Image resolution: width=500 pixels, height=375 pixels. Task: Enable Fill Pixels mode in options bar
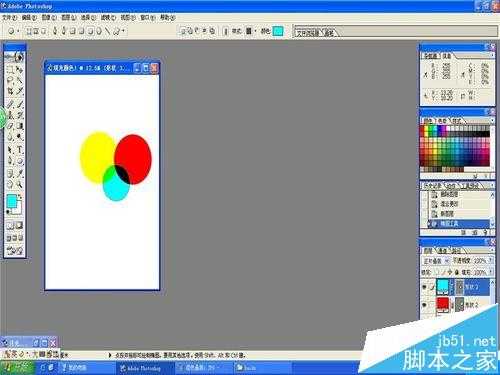(44, 31)
